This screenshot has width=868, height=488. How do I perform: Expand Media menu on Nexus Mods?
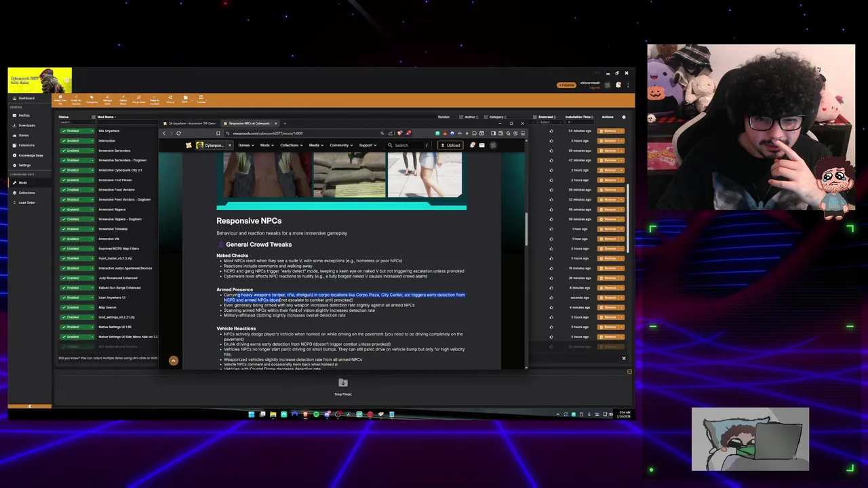click(x=315, y=145)
